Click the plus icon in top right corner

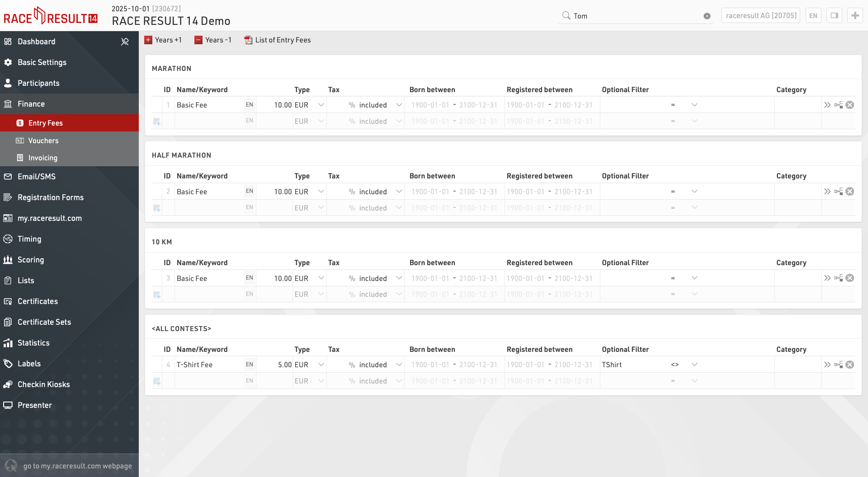pos(855,15)
